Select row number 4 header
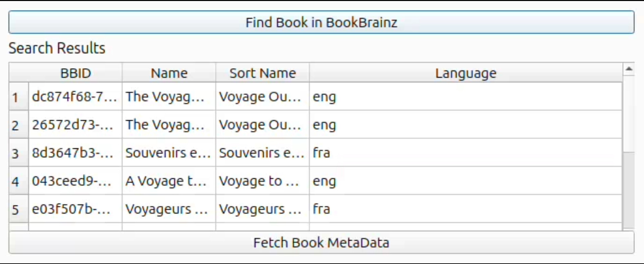 15,181
